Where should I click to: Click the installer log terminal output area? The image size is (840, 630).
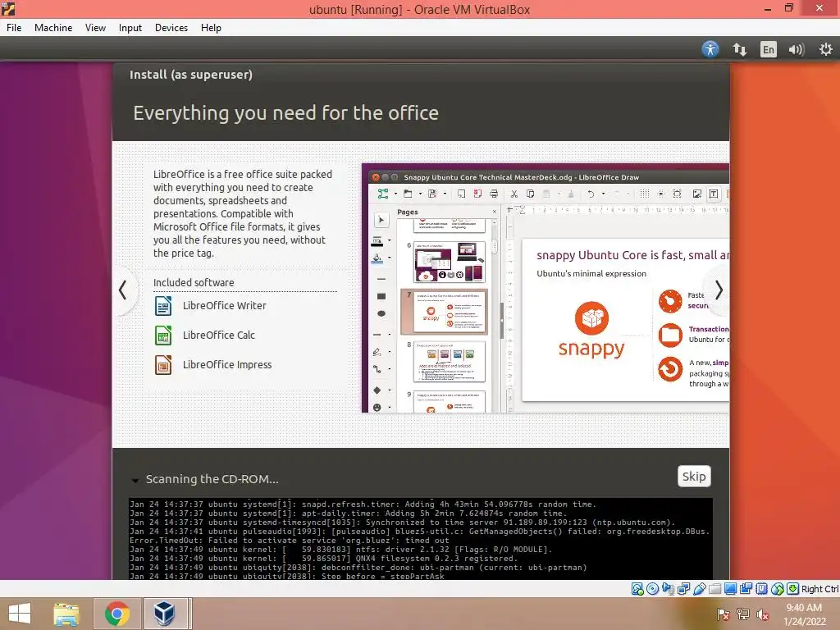coord(421,538)
